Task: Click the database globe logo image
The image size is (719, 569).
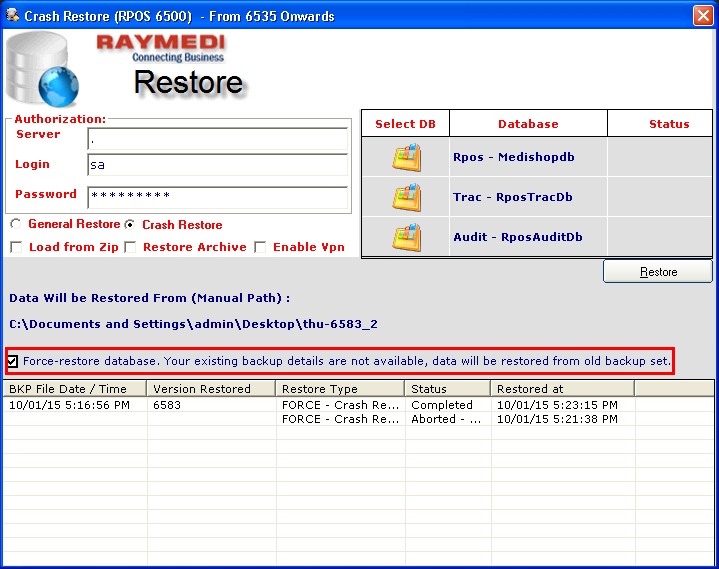Action: (x=43, y=69)
